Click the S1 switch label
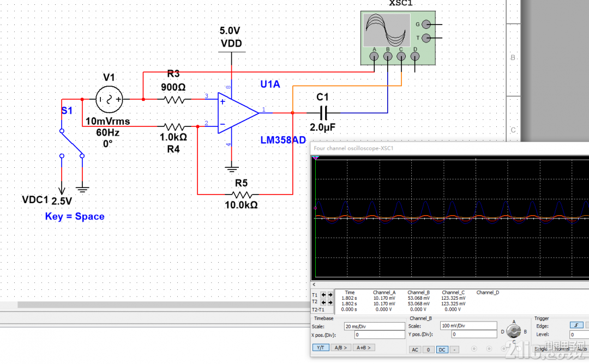 coord(67,111)
